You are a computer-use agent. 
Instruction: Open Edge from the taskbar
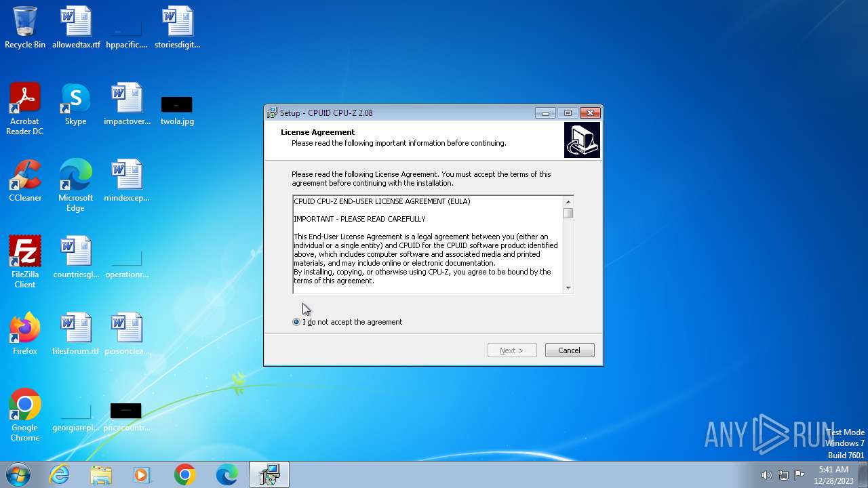coord(226,474)
